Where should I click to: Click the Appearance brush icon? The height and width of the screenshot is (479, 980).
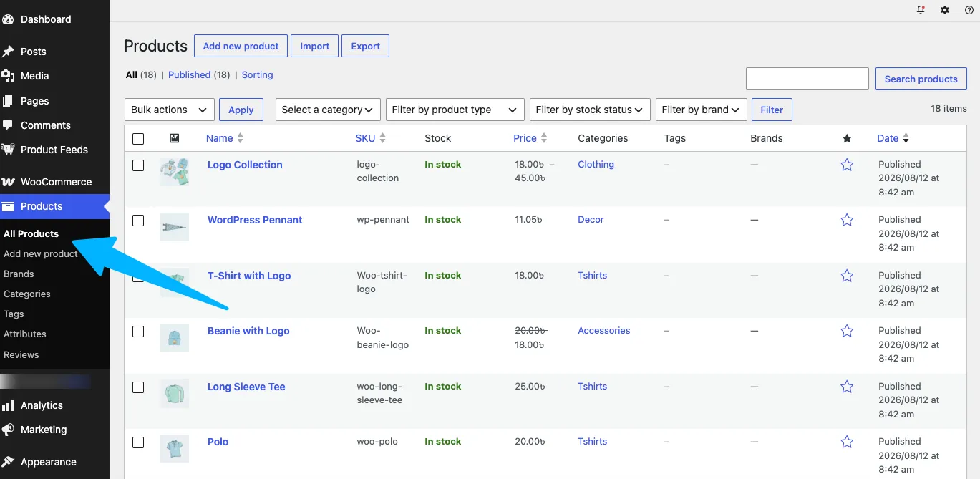[x=8, y=462]
